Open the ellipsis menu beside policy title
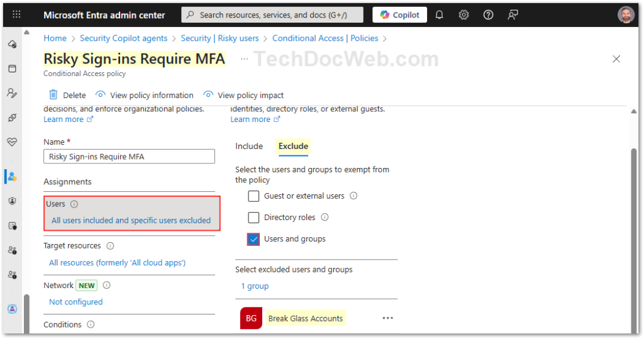 click(244, 59)
